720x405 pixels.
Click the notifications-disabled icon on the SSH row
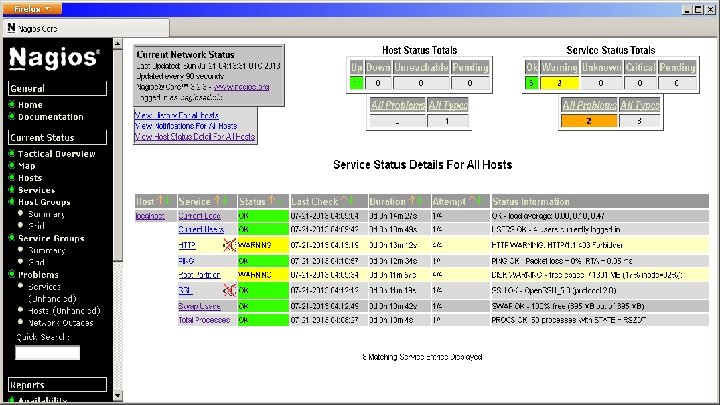click(x=230, y=290)
